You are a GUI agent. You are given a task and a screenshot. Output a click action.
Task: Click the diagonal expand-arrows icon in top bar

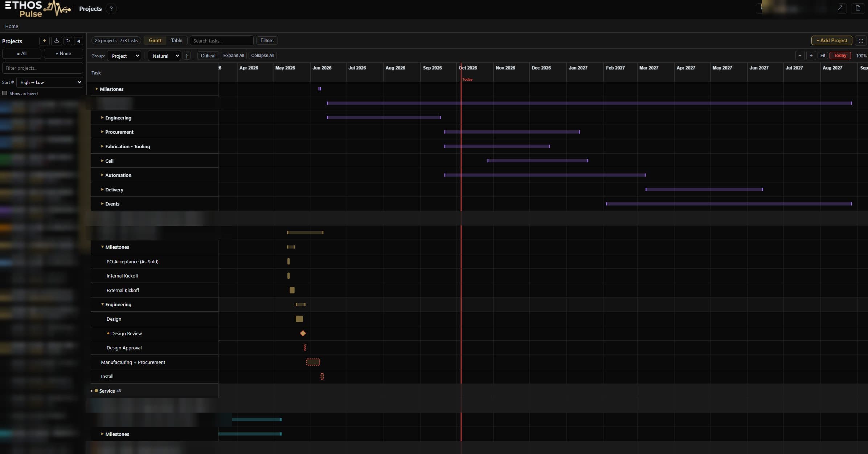point(840,8)
